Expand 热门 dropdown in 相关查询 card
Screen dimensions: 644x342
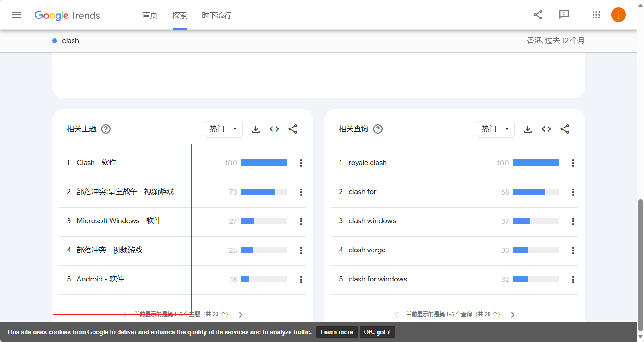click(x=496, y=129)
